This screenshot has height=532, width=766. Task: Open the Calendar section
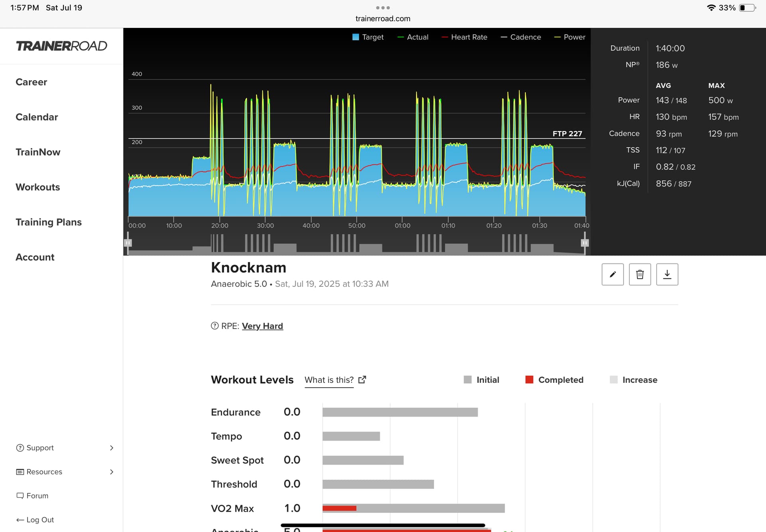coord(37,117)
